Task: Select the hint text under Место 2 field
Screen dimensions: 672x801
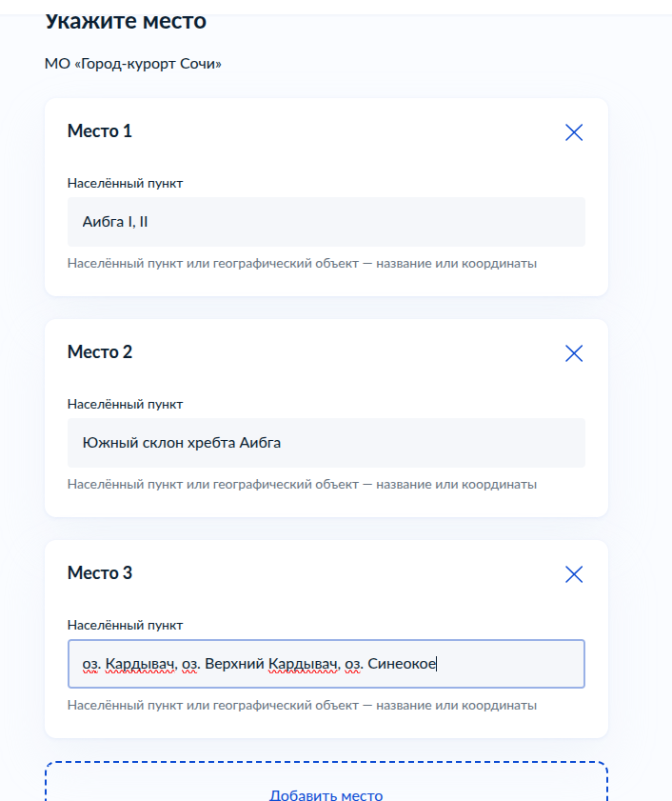Action: (302, 484)
